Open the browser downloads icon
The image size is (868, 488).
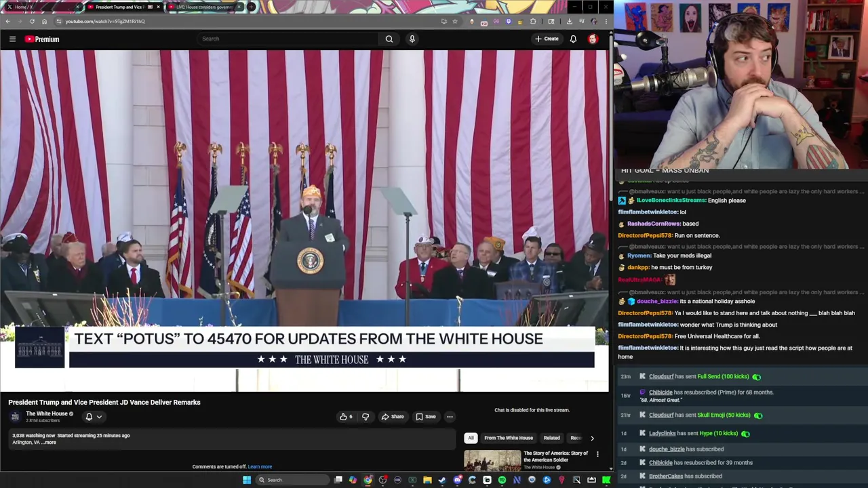(x=569, y=21)
